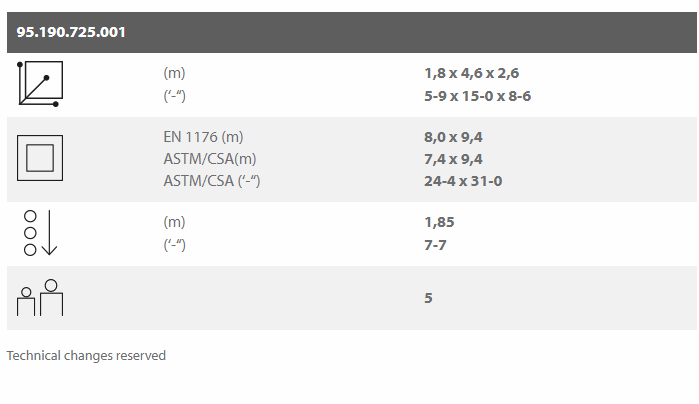
Task: Click the ASTM/CSA ('-") label
Action: [x=211, y=181]
